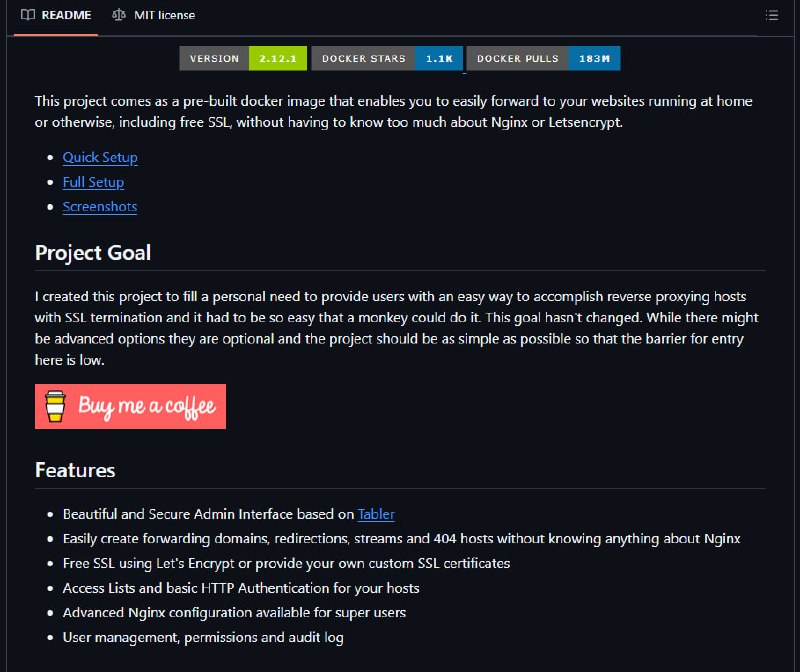Click 'User management, permissions and audit log'
800x672 pixels.
(x=203, y=637)
